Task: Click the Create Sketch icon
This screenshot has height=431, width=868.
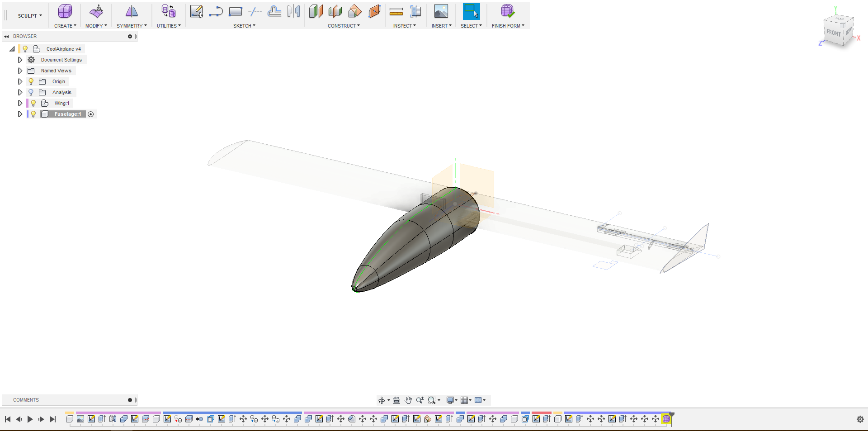Action: pyautogui.click(x=196, y=11)
